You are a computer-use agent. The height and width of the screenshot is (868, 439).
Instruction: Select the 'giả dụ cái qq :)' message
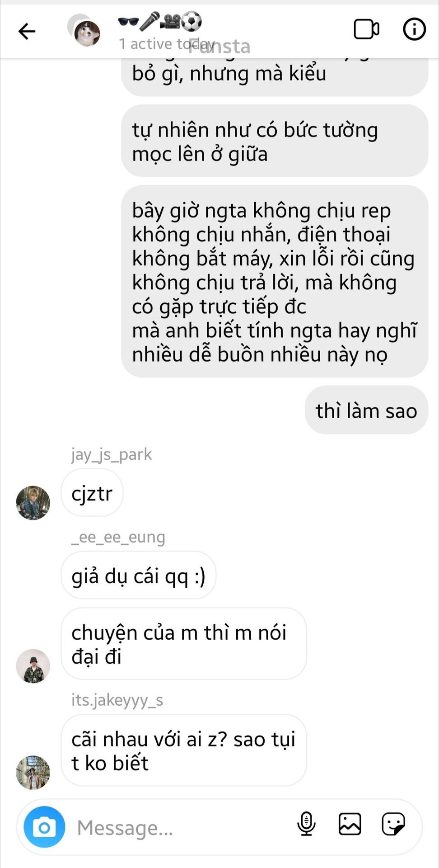click(139, 576)
